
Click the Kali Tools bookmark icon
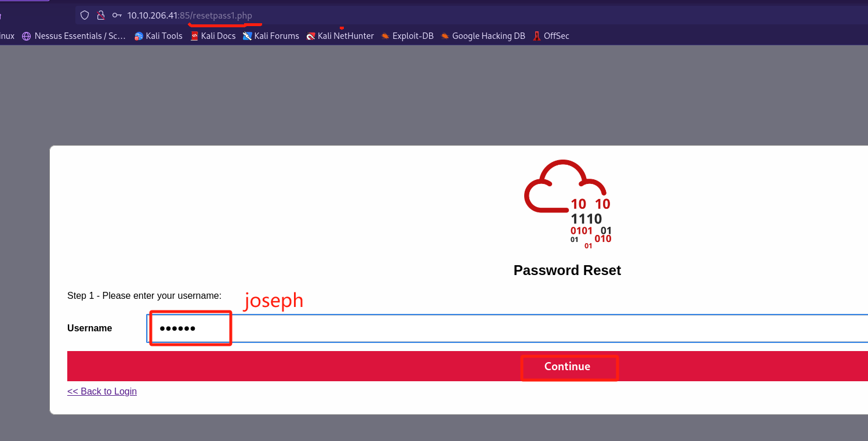click(139, 36)
